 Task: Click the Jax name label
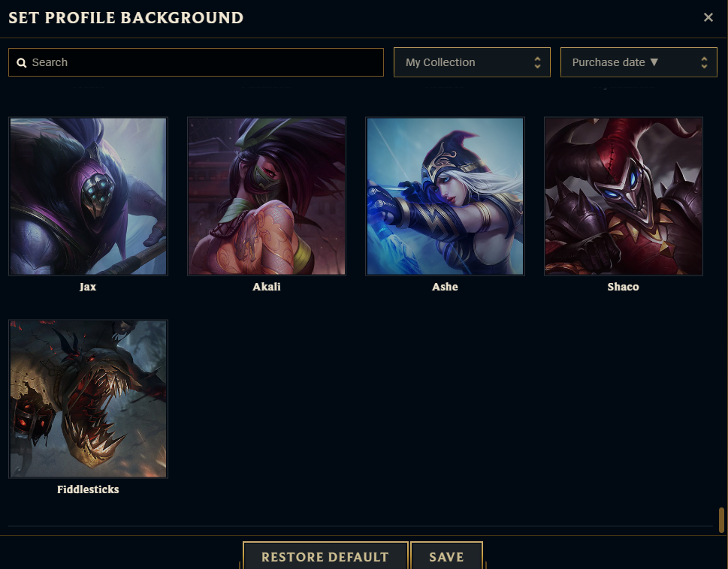(x=88, y=287)
